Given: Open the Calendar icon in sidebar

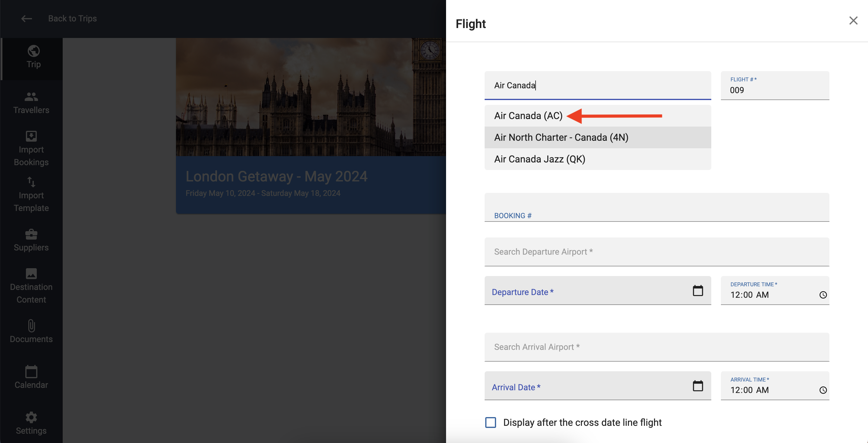Looking at the screenshot, I should pyautogui.click(x=31, y=372).
